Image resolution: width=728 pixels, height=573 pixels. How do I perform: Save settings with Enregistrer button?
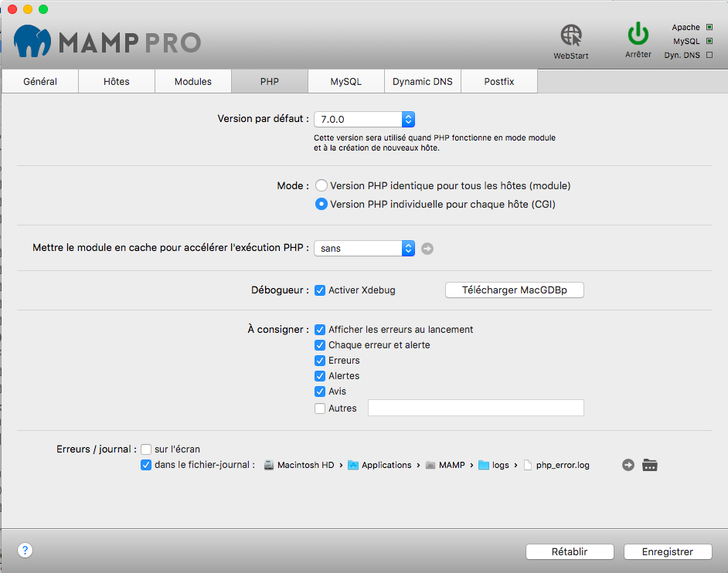(668, 552)
